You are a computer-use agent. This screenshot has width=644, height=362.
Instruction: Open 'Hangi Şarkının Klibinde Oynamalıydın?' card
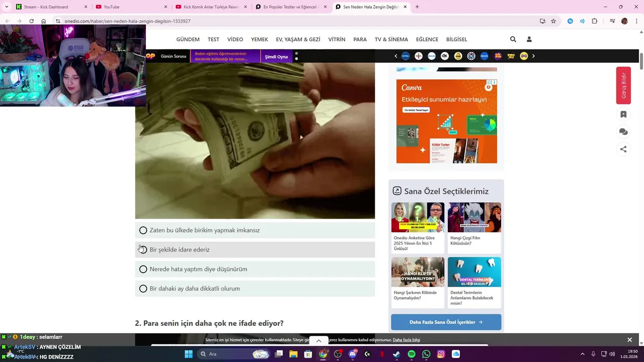coord(418,283)
